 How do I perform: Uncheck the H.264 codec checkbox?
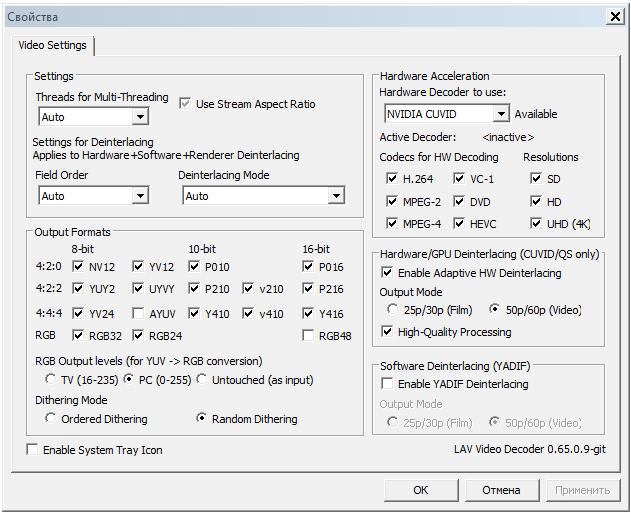[392, 179]
